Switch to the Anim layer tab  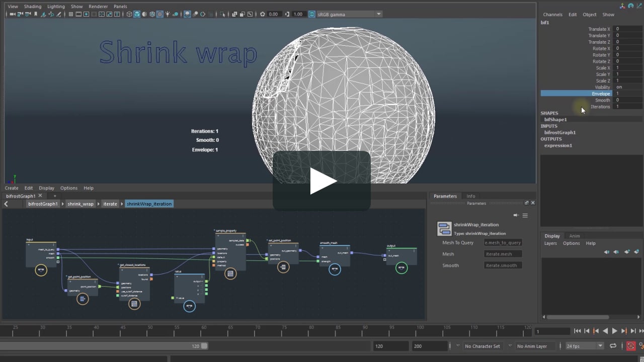[574, 236]
